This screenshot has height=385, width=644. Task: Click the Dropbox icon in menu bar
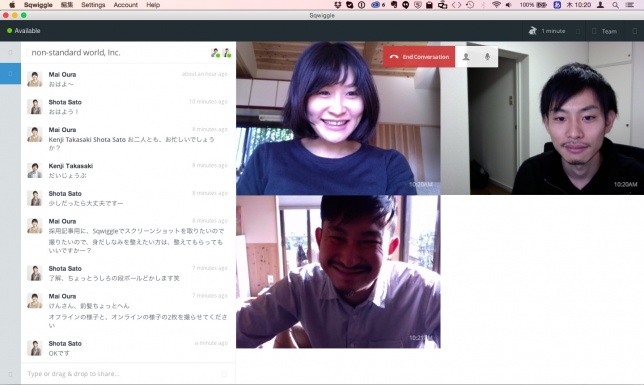(338, 5)
